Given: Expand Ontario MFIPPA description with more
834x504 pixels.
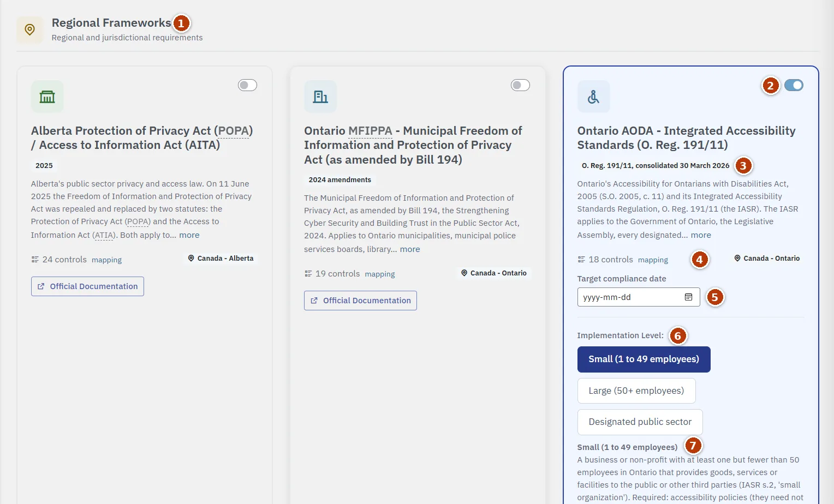Looking at the screenshot, I should click(x=410, y=249).
